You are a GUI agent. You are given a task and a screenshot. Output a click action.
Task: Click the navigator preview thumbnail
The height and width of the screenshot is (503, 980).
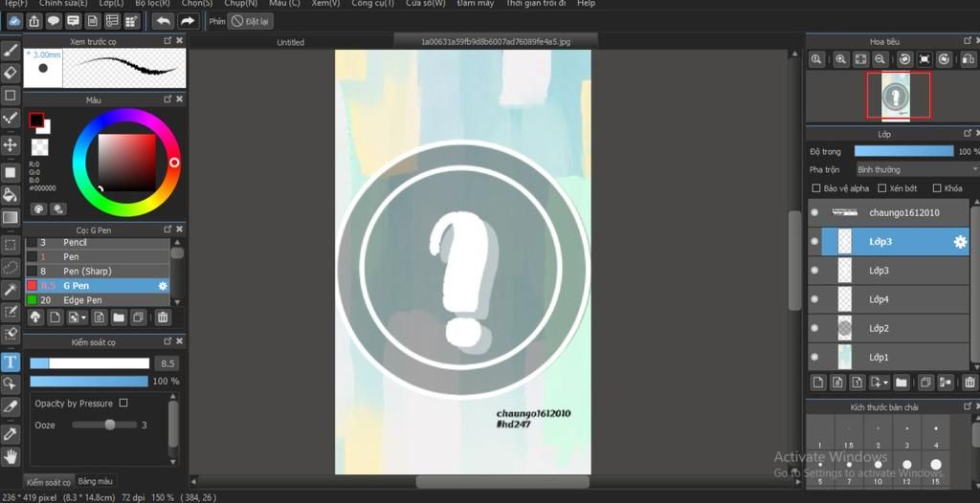(898, 96)
